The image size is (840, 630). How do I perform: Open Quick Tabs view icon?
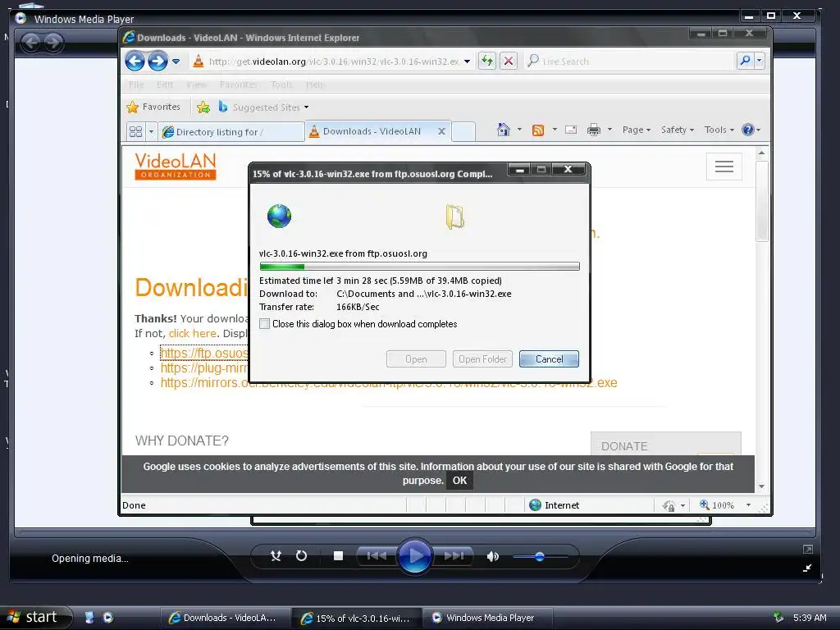[136, 131]
